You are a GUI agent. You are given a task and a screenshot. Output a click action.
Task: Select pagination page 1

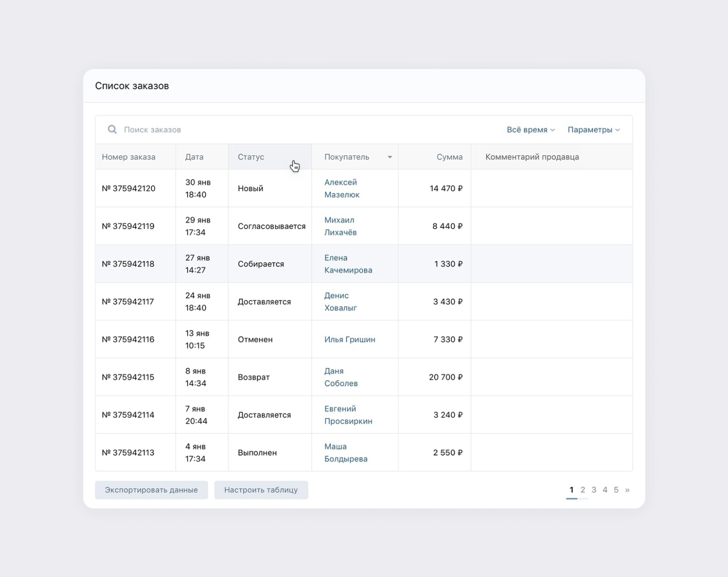(x=571, y=490)
